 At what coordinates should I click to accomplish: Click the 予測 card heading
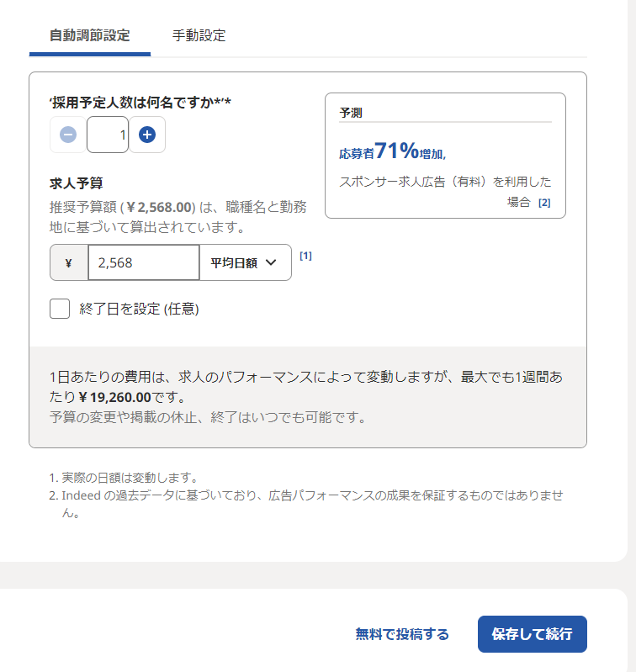click(x=351, y=112)
